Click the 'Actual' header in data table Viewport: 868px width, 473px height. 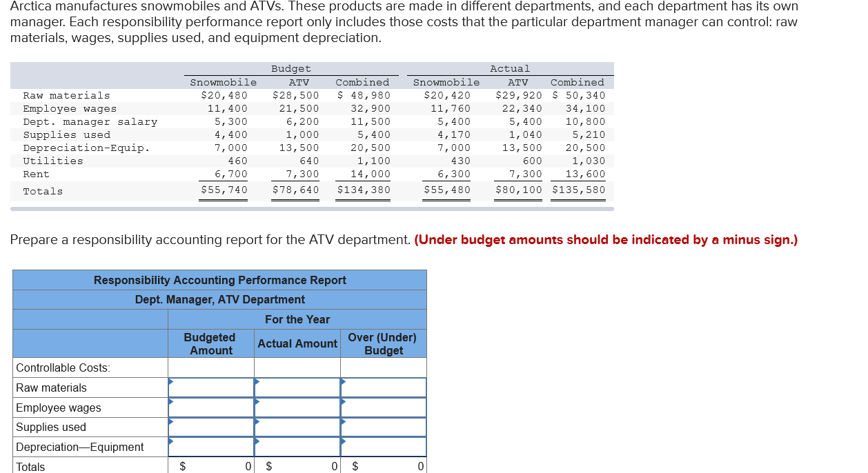coord(510,69)
